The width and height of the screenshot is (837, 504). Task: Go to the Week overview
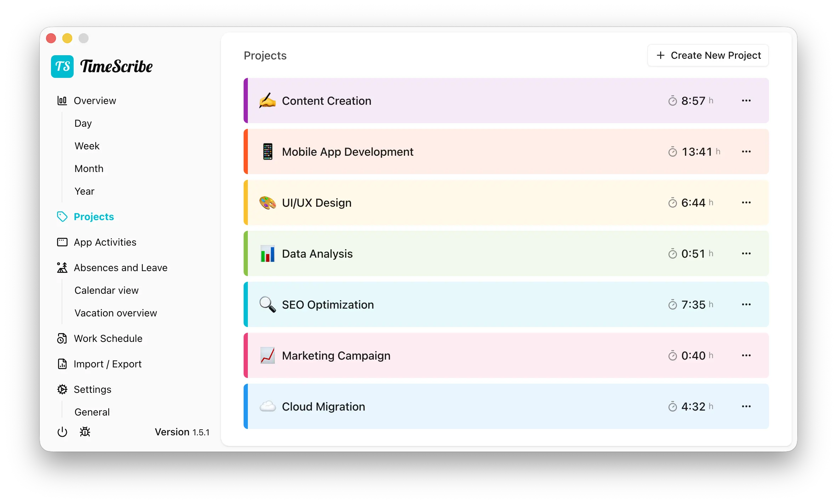pyautogui.click(x=87, y=146)
